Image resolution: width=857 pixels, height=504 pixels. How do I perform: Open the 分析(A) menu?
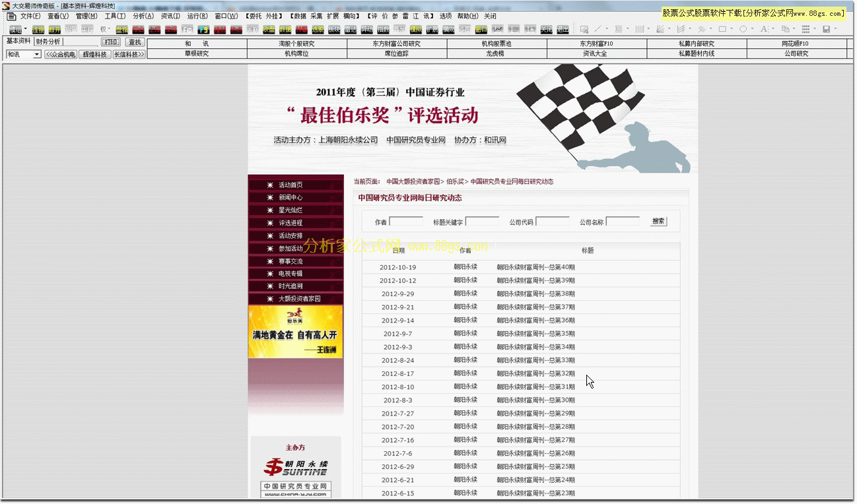click(143, 16)
